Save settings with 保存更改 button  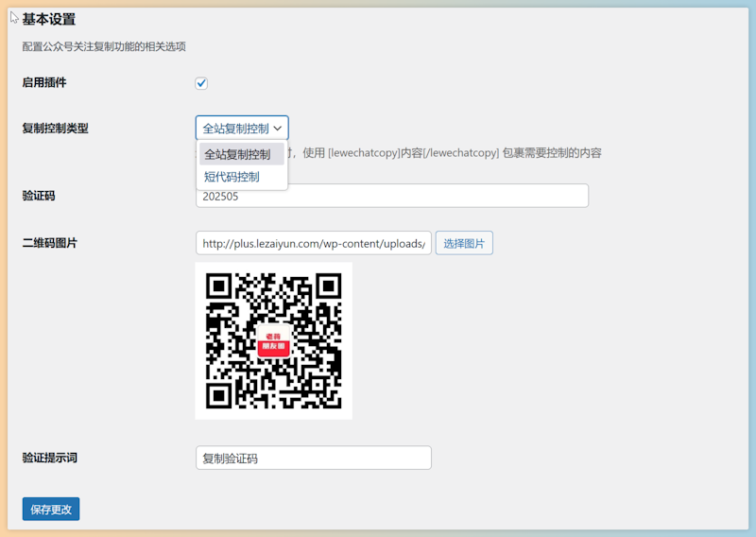[x=51, y=509]
